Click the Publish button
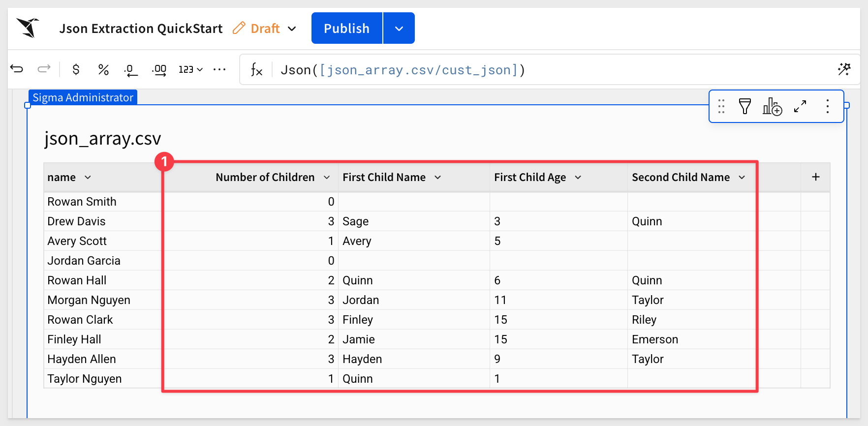868x426 pixels. coord(347,28)
